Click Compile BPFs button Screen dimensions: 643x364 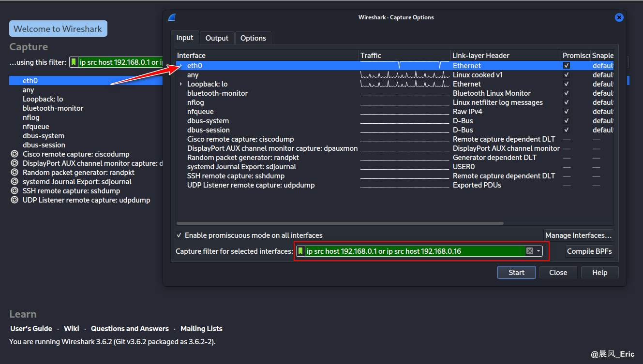tap(590, 251)
